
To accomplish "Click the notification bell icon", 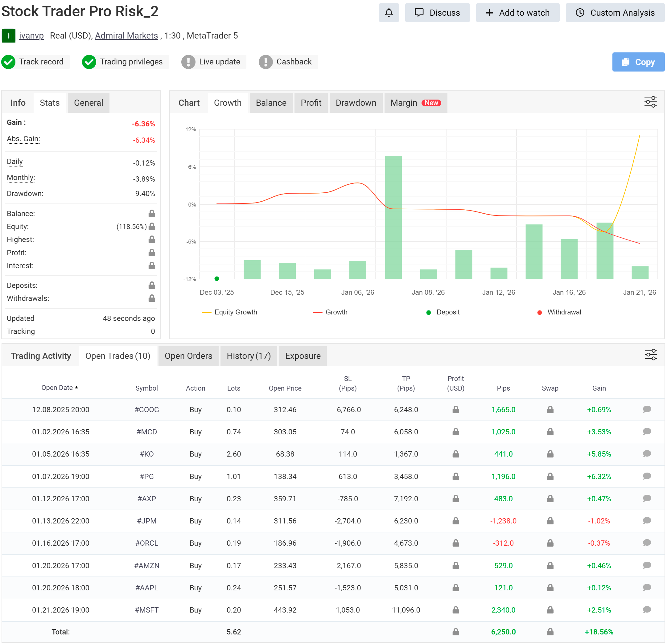I will point(389,13).
